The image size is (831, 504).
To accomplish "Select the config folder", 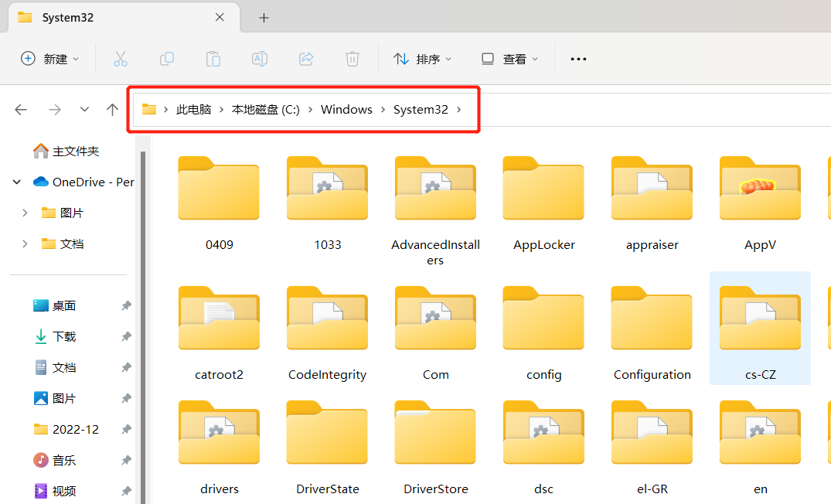I will click(543, 334).
